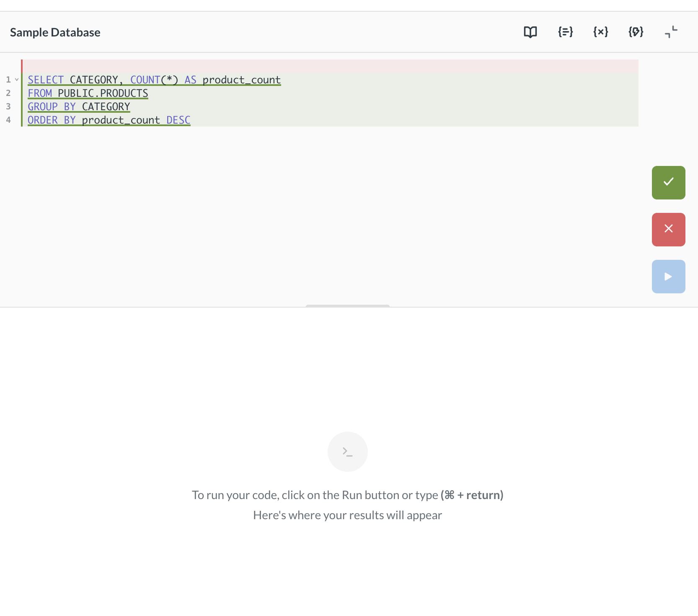Open the Sample Database selector

click(x=55, y=33)
